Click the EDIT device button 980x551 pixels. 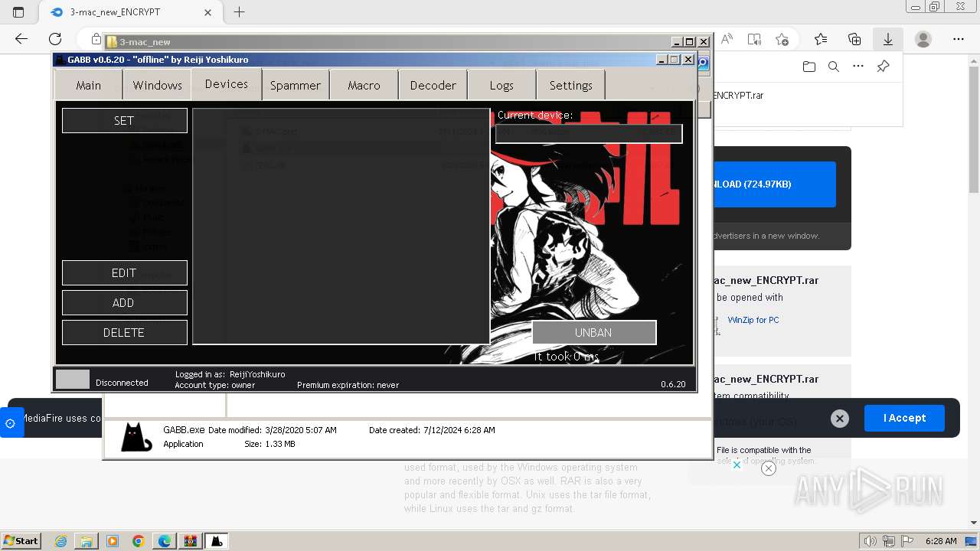pyautogui.click(x=124, y=272)
